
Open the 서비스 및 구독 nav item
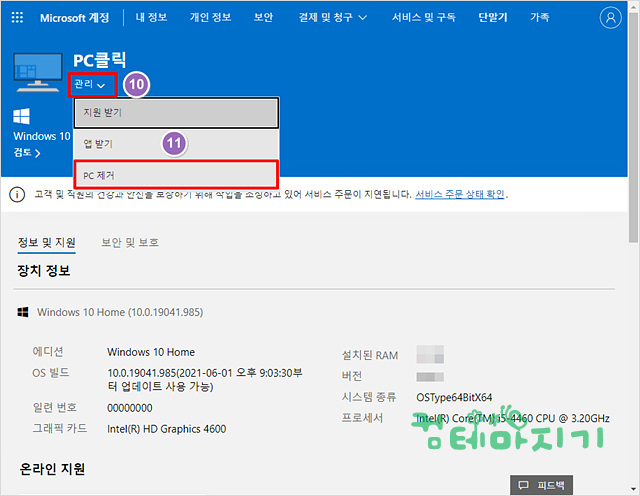tap(424, 17)
